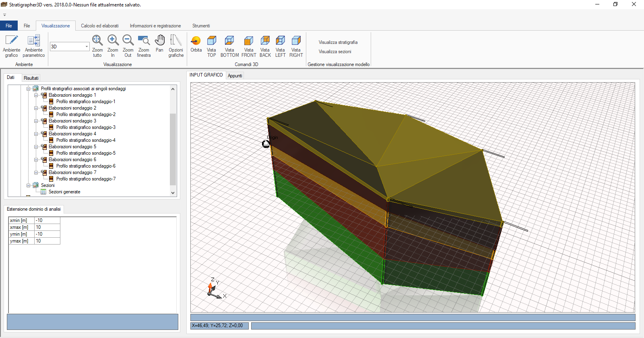Select the Elaborazioni sondaggio 4 label
The image size is (644, 338).
[x=72, y=134]
